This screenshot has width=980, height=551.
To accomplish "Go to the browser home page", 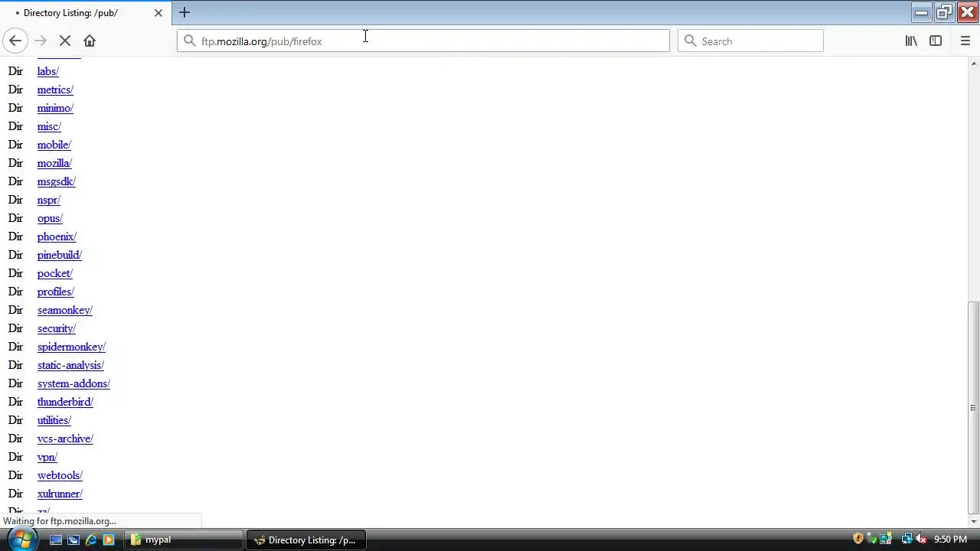I will 90,41.
